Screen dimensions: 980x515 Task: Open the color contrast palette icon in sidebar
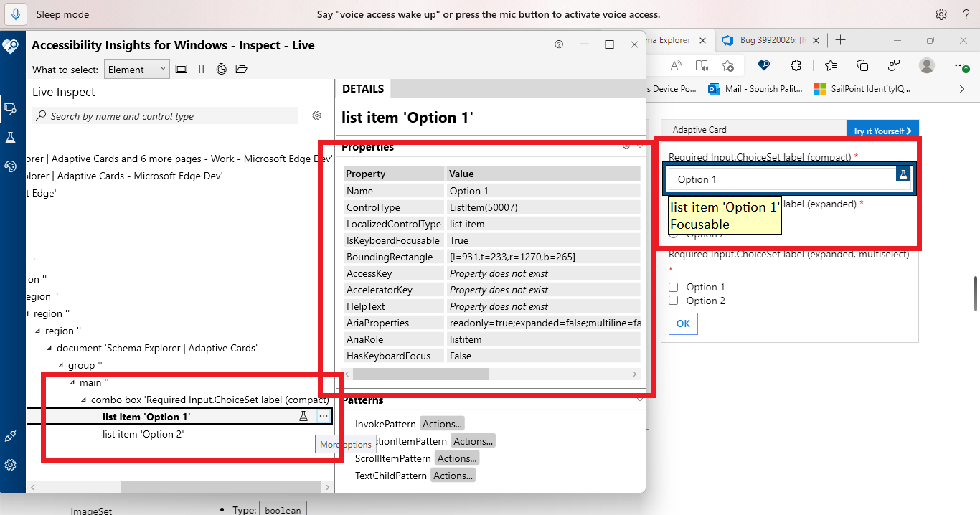13,166
